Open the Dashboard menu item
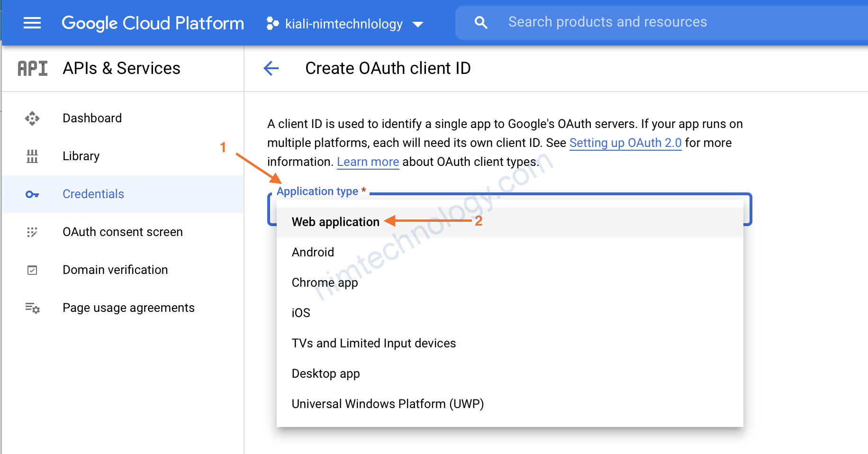 pos(123,118)
